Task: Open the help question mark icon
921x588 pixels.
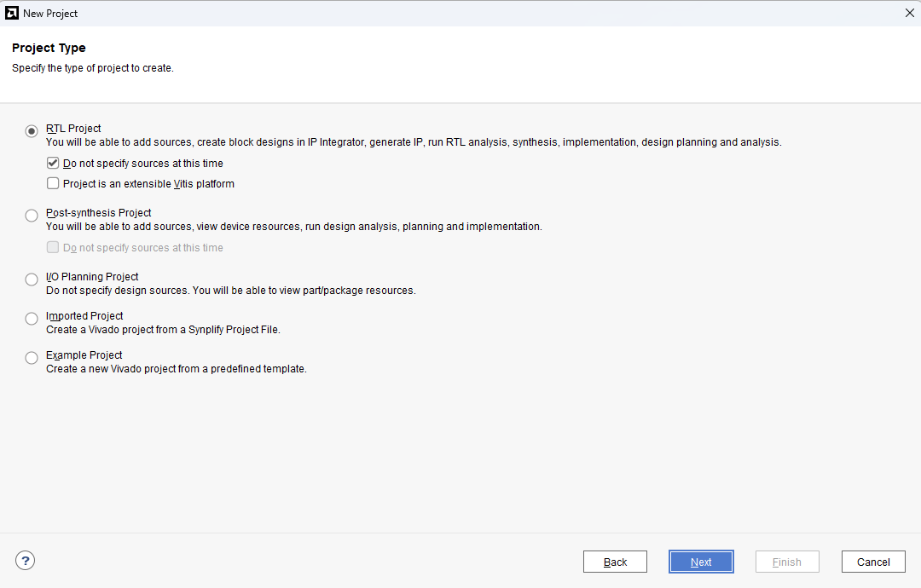Action: [x=26, y=560]
